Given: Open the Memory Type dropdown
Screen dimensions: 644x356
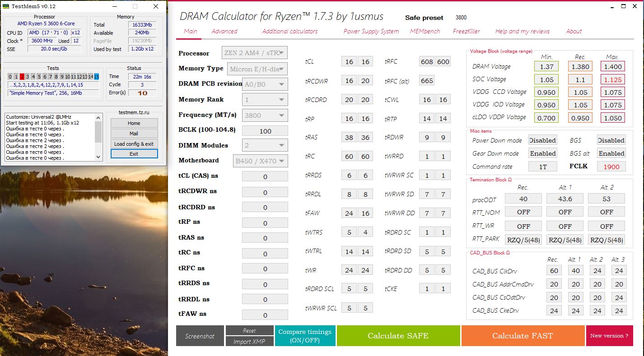Looking at the screenshot, I should pyautogui.click(x=257, y=69).
